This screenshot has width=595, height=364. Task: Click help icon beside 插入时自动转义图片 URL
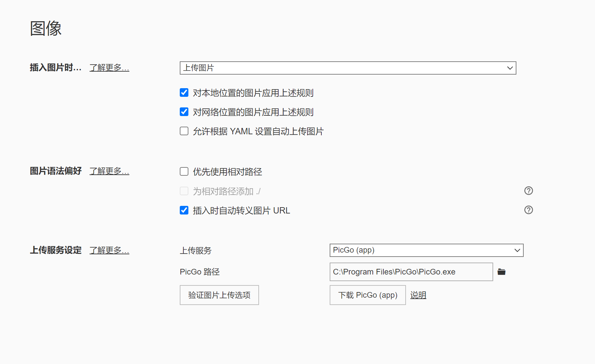click(529, 210)
